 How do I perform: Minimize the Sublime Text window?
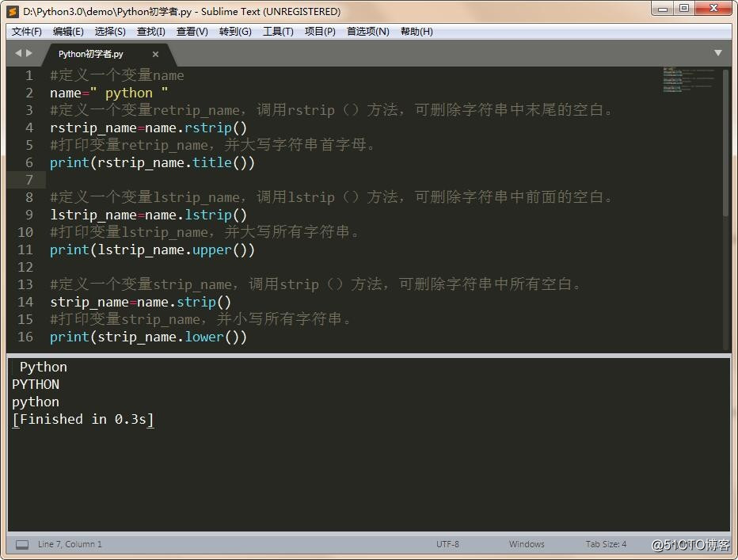pyautogui.click(x=663, y=9)
